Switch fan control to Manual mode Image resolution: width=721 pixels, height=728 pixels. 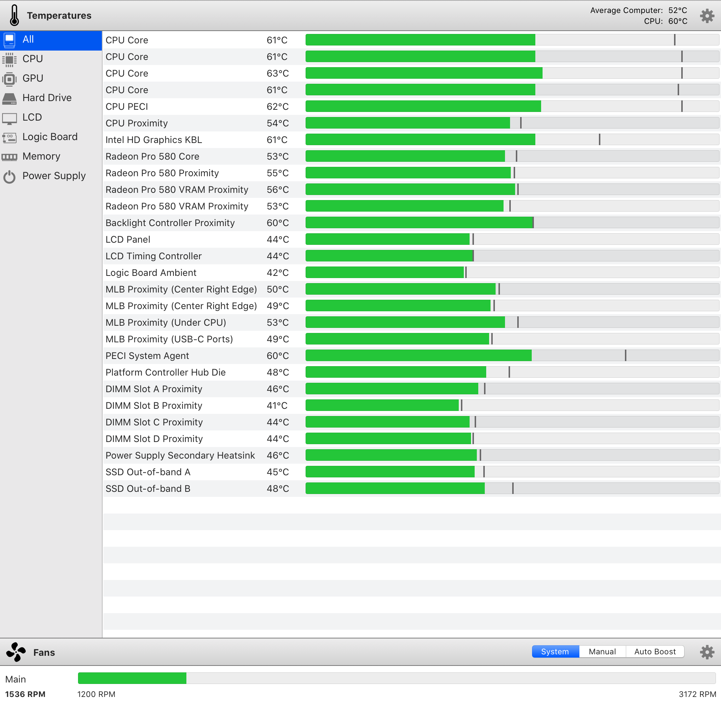click(602, 651)
